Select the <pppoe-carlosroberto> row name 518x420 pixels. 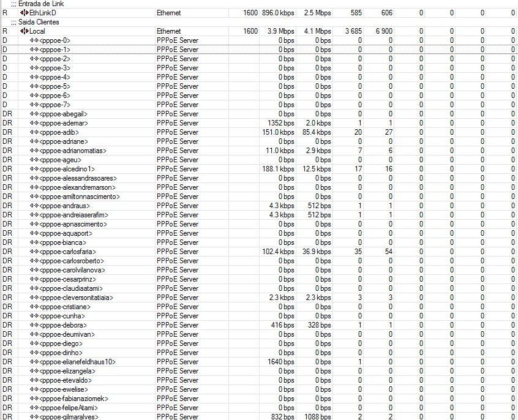pos(72,261)
